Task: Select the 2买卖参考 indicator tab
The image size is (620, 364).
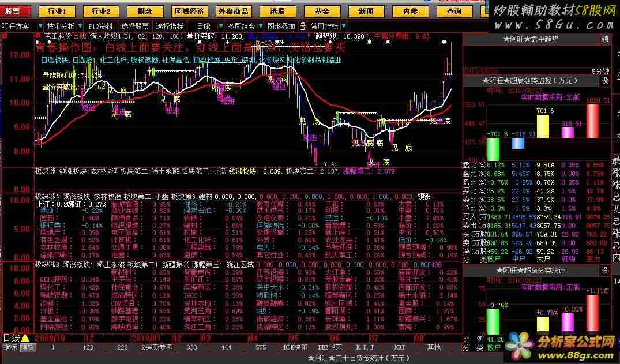Action: click(157, 347)
